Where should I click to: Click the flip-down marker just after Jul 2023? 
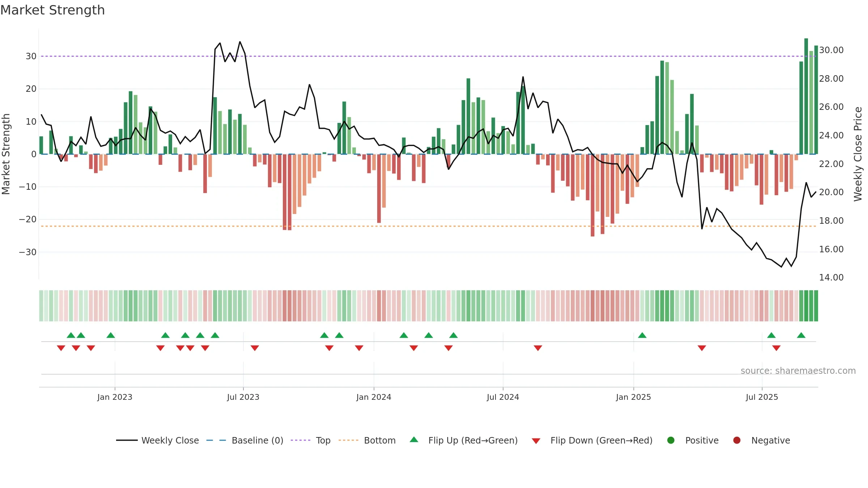[255, 348]
